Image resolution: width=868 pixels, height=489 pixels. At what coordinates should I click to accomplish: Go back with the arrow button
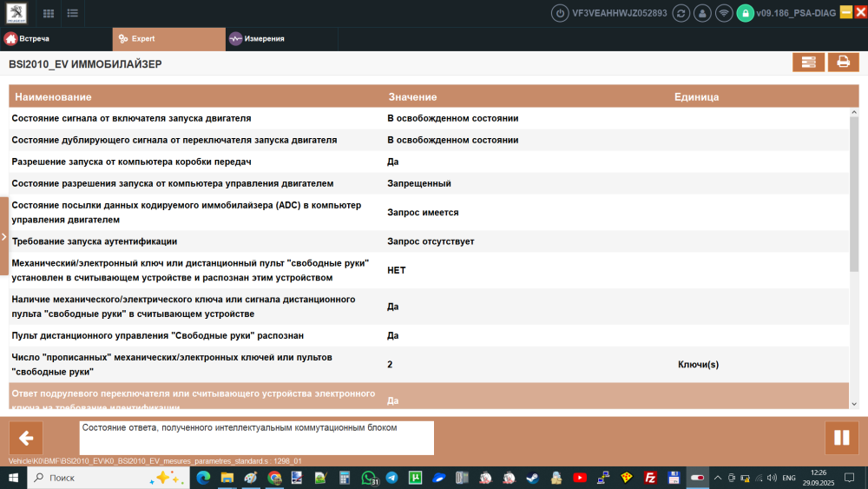25,438
